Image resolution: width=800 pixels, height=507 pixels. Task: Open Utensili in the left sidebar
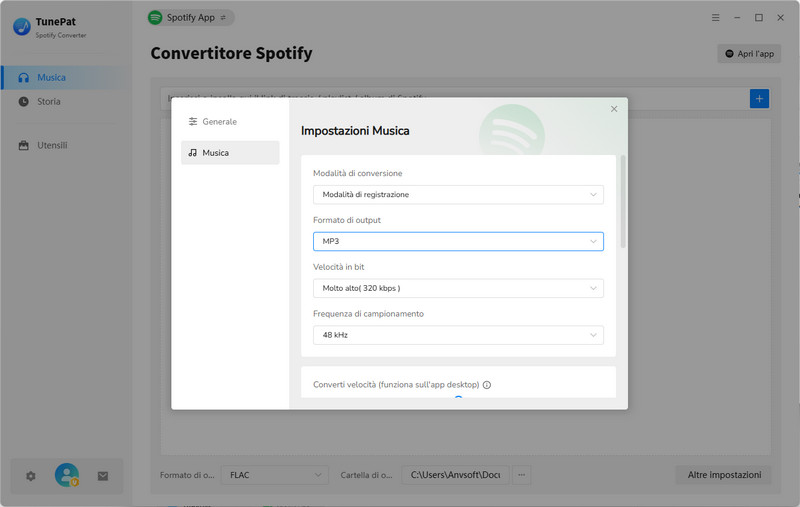pyautogui.click(x=52, y=145)
